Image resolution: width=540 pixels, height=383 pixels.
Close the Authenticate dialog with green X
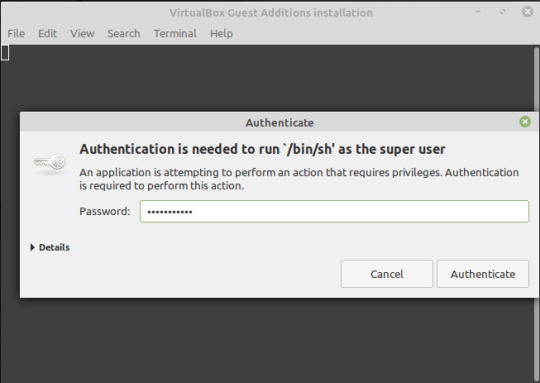click(x=525, y=122)
